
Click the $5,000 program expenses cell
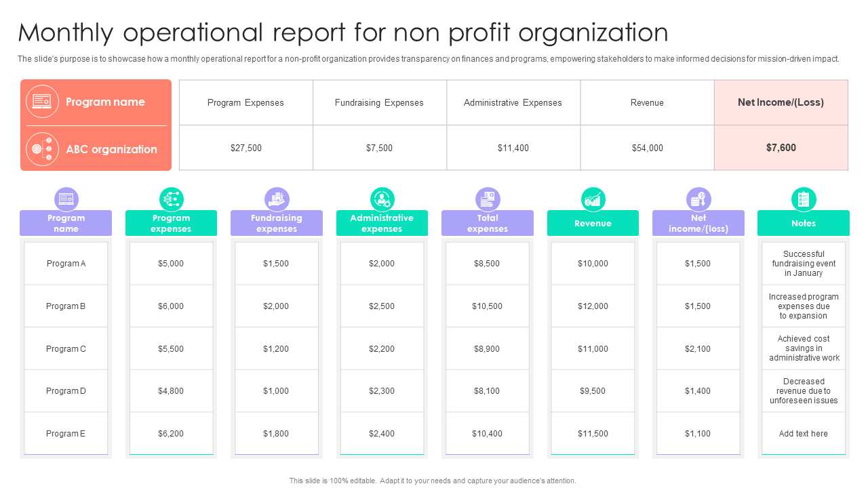171,264
